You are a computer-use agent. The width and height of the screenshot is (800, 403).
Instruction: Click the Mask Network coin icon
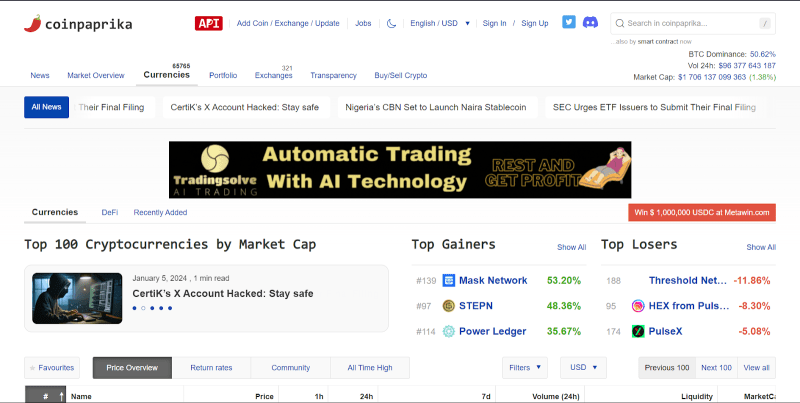point(448,280)
